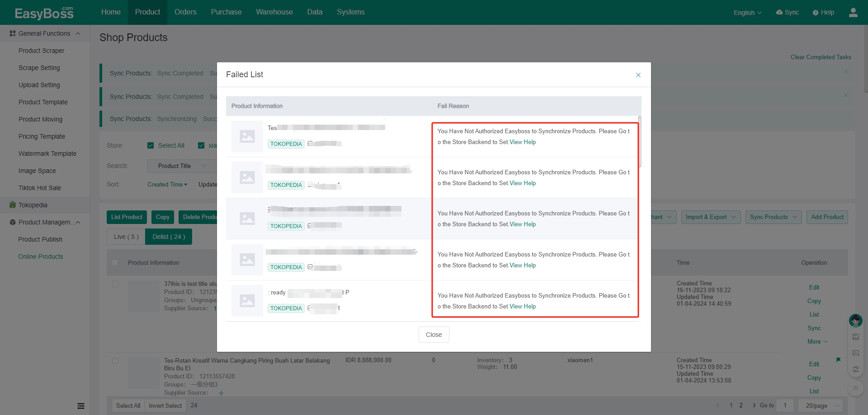Open Image Space in sidebar
This screenshot has height=415, width=868.
(x=37, y=171)
